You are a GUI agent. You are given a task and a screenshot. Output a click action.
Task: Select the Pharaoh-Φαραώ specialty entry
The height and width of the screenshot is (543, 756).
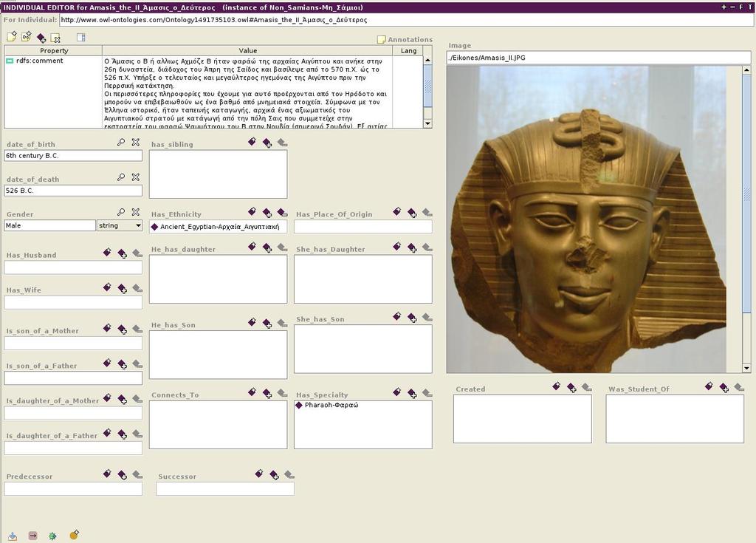click(331, 405)
